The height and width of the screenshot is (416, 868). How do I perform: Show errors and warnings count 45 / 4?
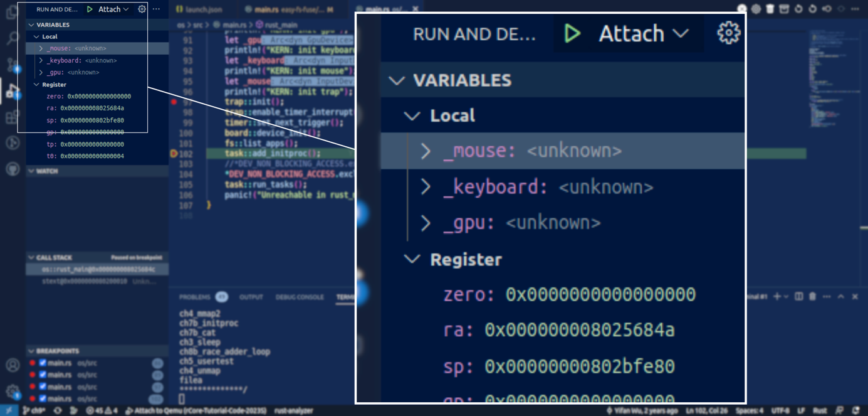pyautogui.click(x=102, y=410)
